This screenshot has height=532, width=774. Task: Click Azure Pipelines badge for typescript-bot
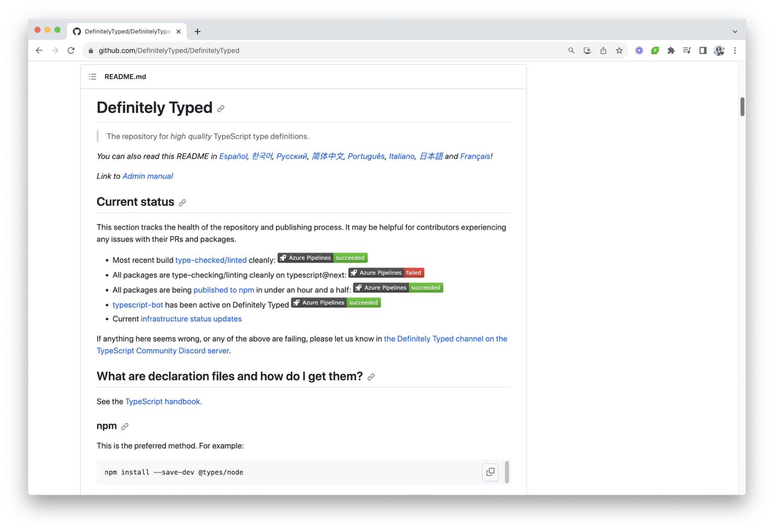[x=336, y=303]
